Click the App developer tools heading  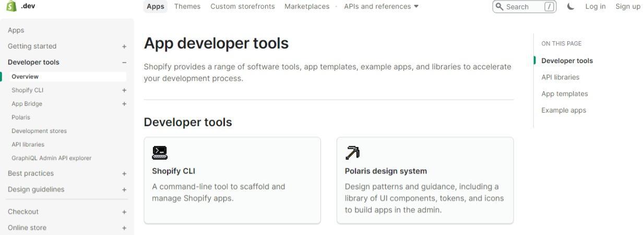(216, 44)
